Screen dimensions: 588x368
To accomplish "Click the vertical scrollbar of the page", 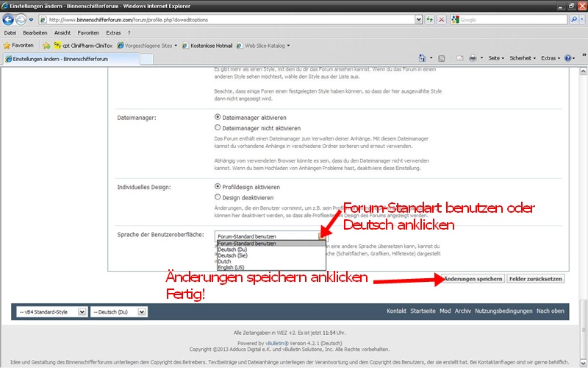I will pyautogui.click(x=582, y=184).
